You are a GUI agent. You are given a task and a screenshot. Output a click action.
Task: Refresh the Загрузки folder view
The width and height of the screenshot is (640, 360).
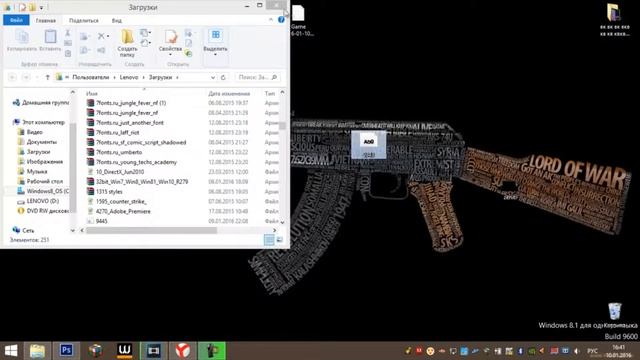point(223,77)
